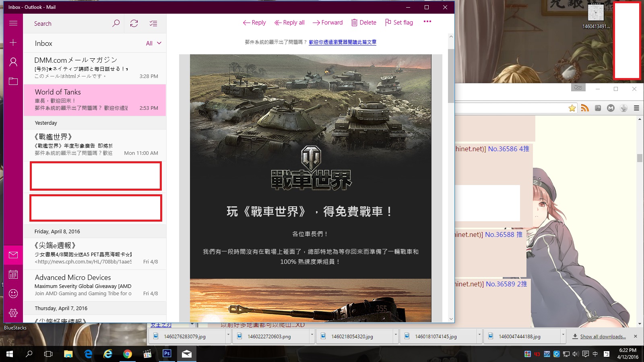This screenshot has width=644, height=362.
Task: Click the search magnifier icon
Action: pos(116,23)
